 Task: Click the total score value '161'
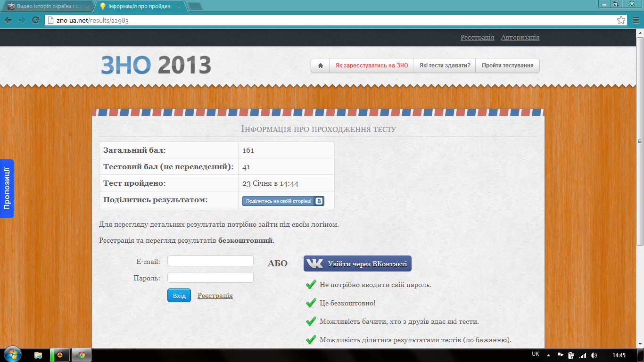[x=248, y=150]
